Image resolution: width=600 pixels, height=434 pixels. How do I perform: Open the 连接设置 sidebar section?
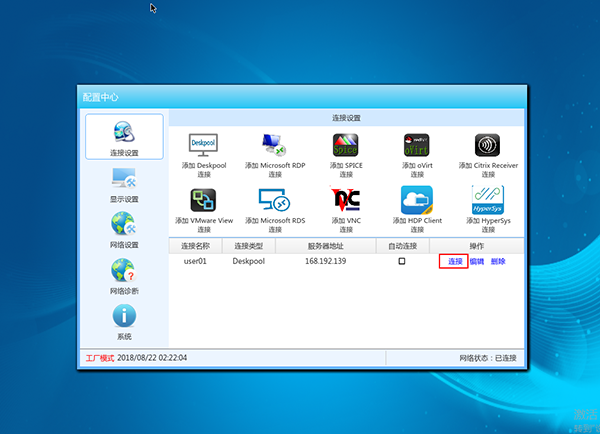124,137
